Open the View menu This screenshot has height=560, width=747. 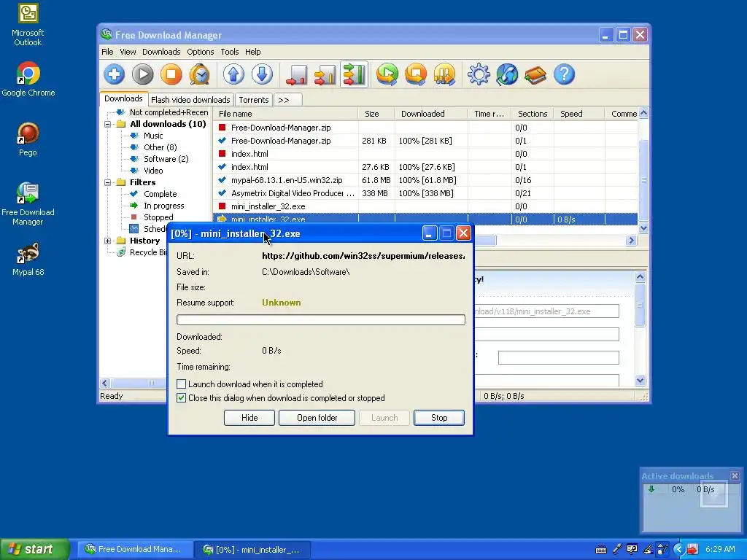coord(128,52)
